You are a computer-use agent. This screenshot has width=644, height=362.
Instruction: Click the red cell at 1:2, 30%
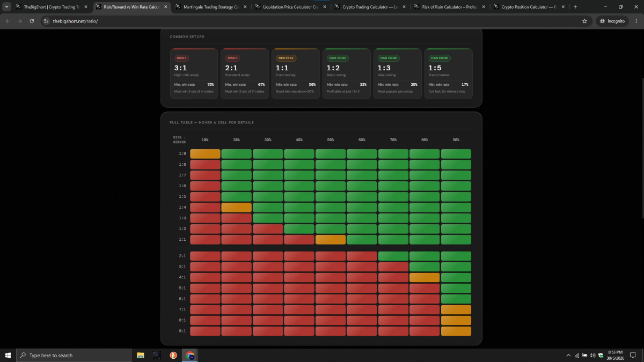tap(268, 229)
